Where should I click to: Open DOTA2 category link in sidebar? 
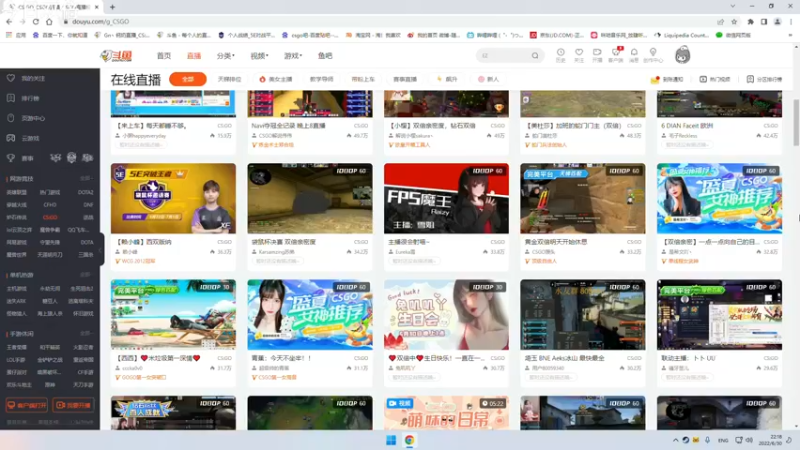point(85,192)
